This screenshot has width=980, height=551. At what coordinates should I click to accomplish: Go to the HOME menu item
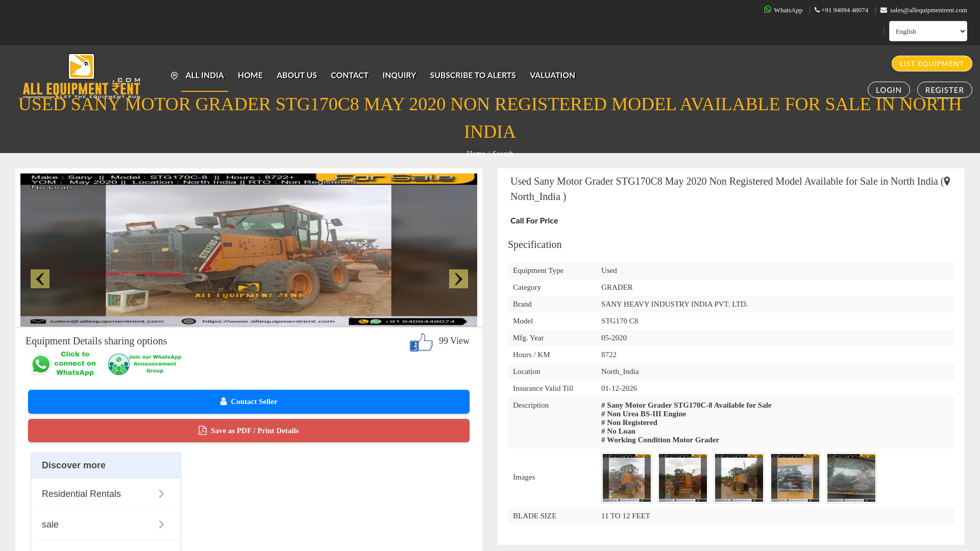click(250, 75)
